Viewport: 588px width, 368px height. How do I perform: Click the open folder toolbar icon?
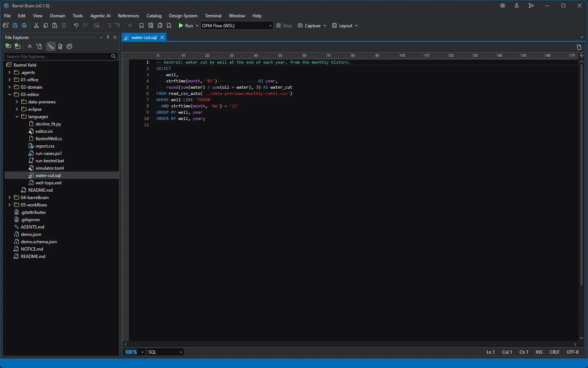[x=6, y=25]
